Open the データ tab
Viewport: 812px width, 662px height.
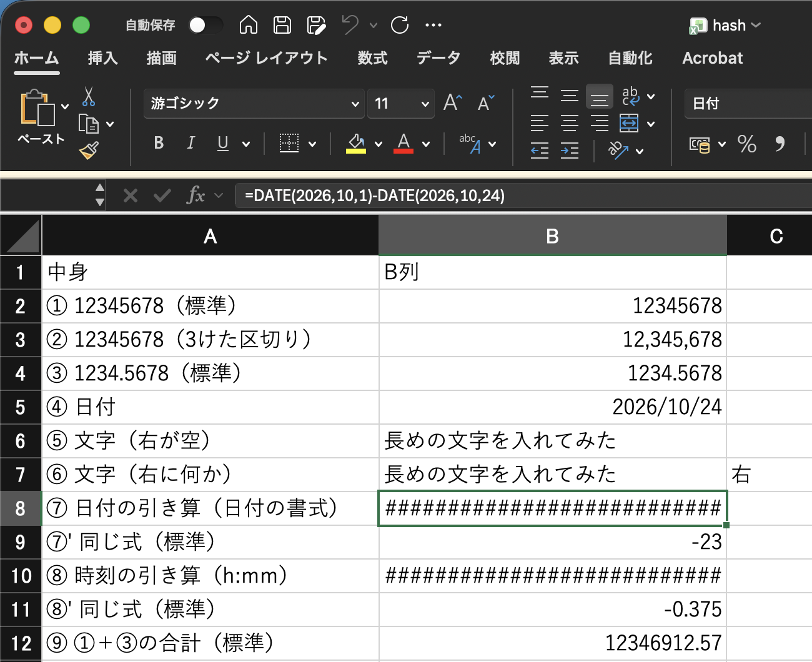[438, 58]
